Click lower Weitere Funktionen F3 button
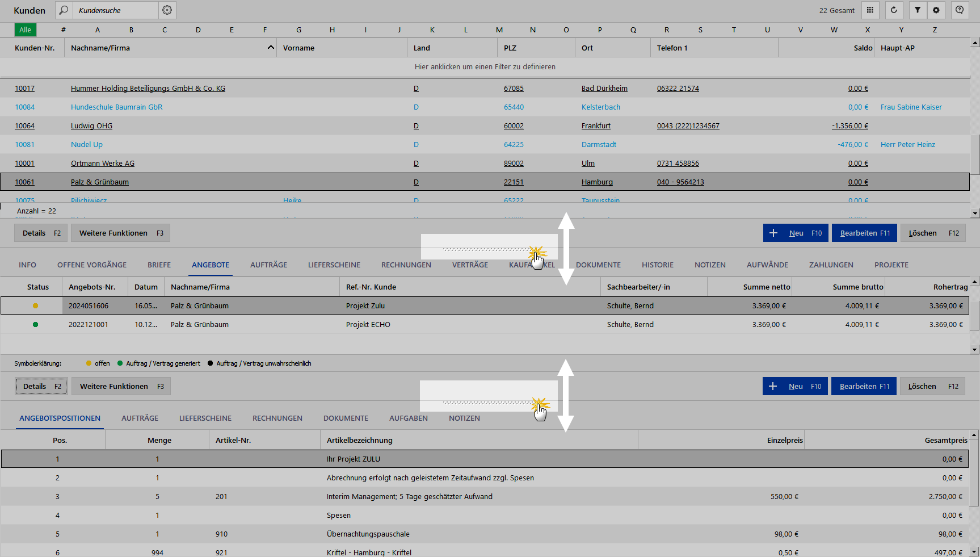Image resolution: width=980 pixels, height=557 pixels. (121, 386)
